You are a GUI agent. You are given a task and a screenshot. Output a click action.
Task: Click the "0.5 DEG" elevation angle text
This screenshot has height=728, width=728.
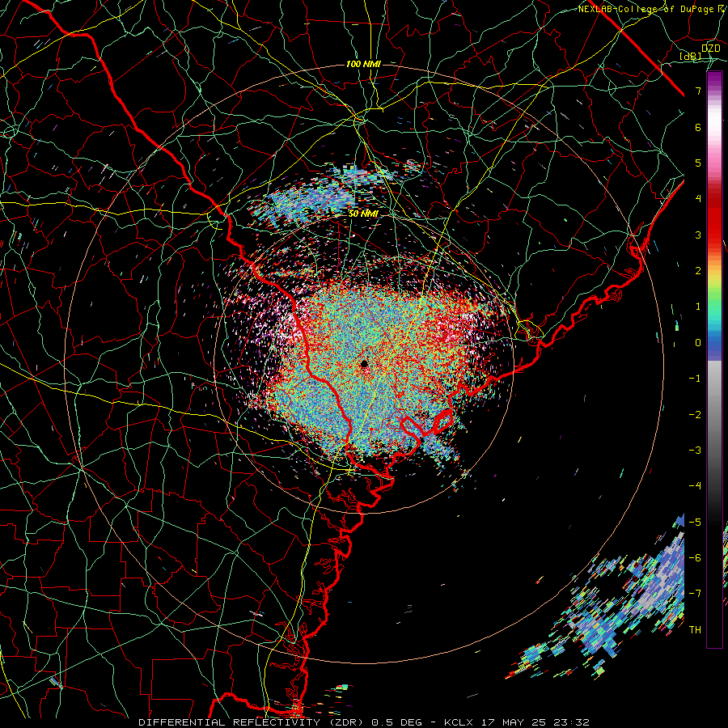[x=396, y=722]
